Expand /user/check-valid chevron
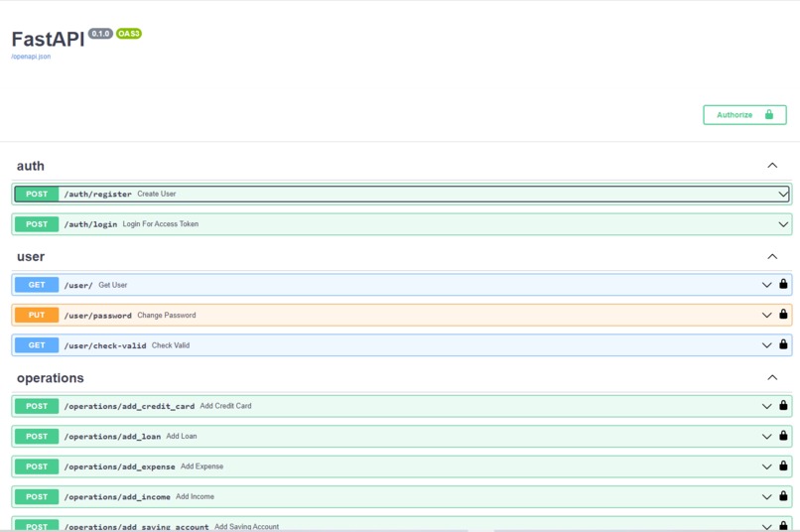This screenshot has height=532, width=800. coord(767,345)
